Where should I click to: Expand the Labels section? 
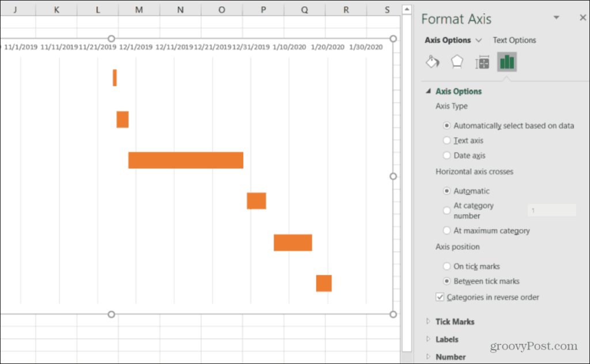[x=428, y=339]
